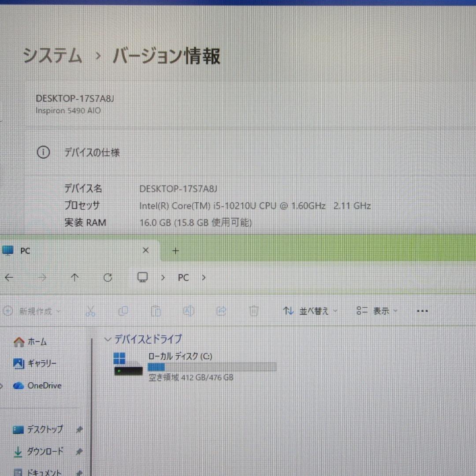
Task: Select OneDrive in the navigation pane
Action: [37, 386]
